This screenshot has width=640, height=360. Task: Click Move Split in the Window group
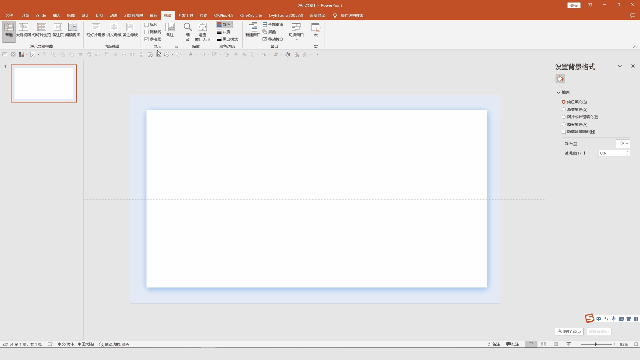click(273, 39)
